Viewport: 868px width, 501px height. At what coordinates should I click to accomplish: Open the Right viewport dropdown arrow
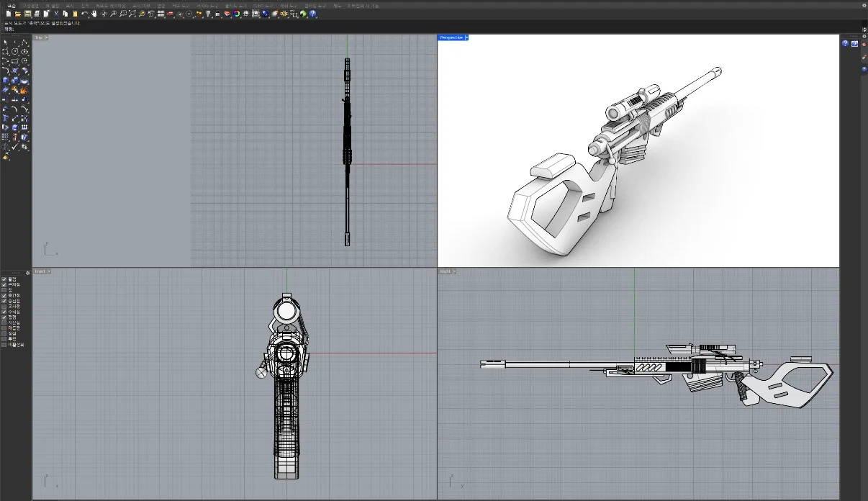(455, 271)
